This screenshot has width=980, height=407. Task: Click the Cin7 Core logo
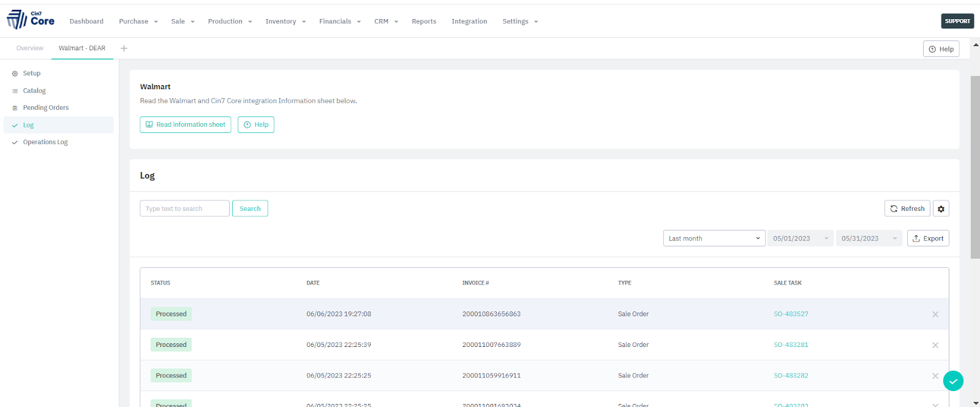click(31, 20)
